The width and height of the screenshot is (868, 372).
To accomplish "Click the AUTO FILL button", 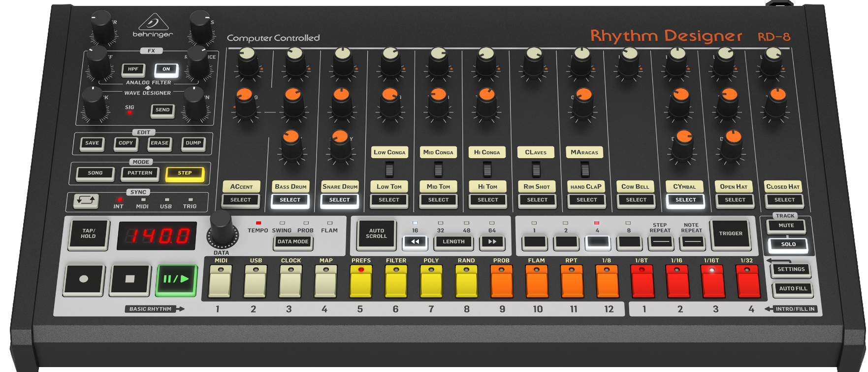I will (x=793, y=289).
